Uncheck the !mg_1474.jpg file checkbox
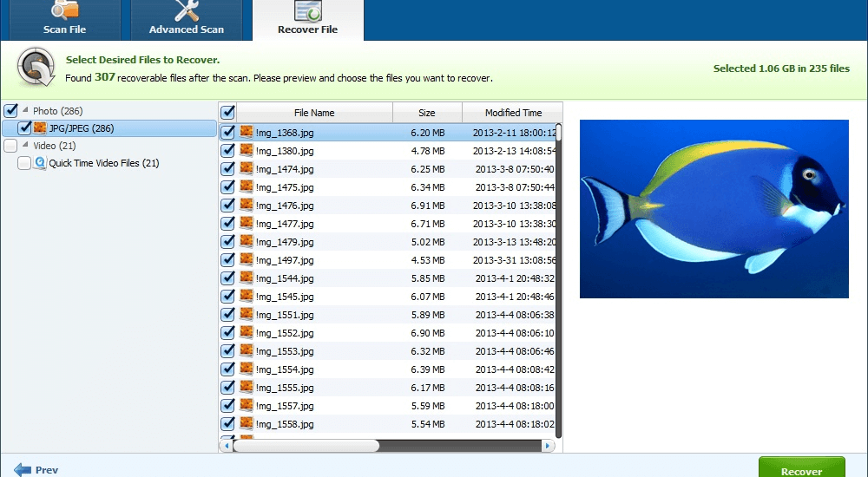Image resolution: width=868 pixels, height=477 pixels. click(x=227, y=169)
